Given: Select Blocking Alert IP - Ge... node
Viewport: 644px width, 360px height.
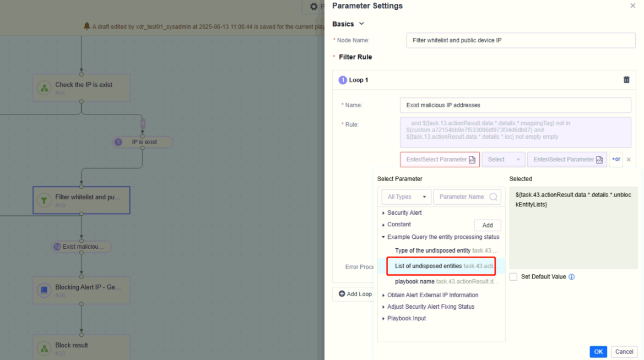Looking at the screenshot, I should click(x=82, y=290).
